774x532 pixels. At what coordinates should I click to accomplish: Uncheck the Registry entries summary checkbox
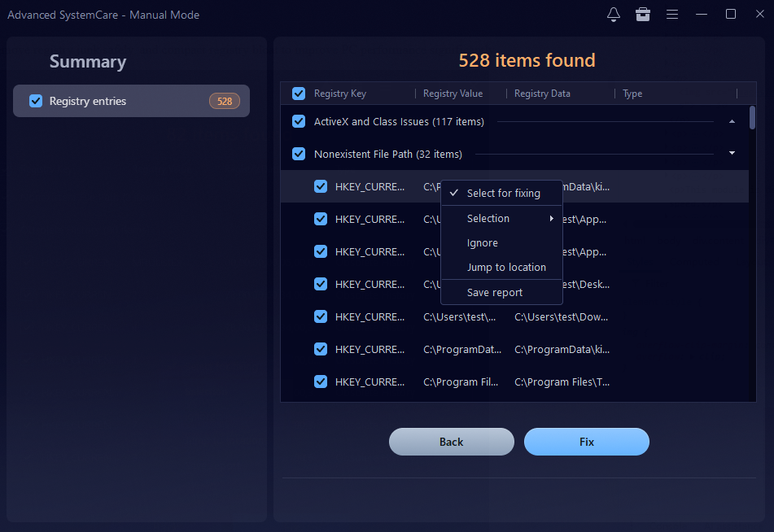pos(36,101)
